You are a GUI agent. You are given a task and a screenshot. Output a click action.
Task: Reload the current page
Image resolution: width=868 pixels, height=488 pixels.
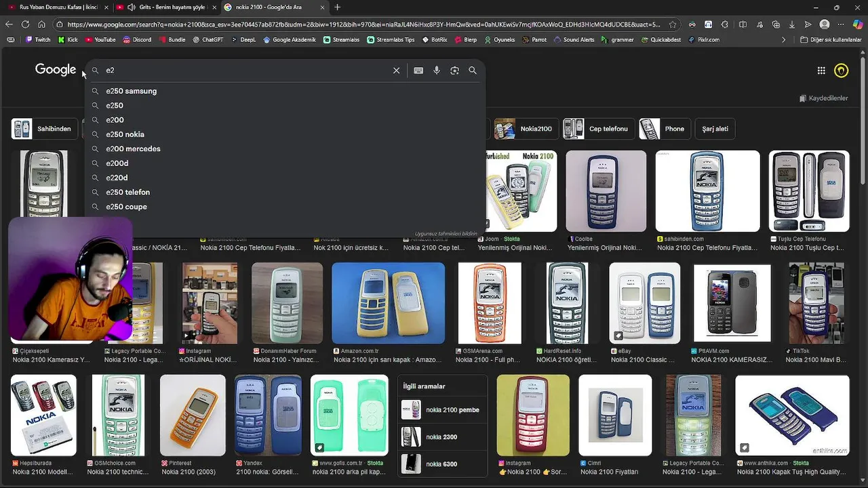coord(25,24)
